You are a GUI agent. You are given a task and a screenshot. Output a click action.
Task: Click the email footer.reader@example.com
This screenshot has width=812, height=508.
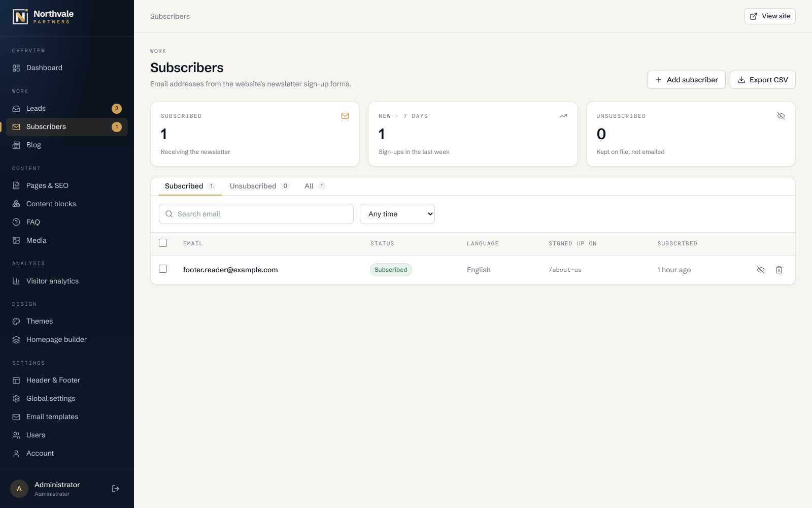tap(230, 270)
